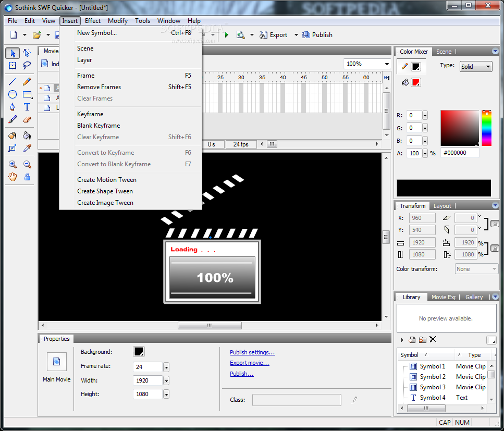Image resolution: width=504 pixels, height=431 pixels.
Task: Click the rainbow hue slider bar
Action: point(487,128)
